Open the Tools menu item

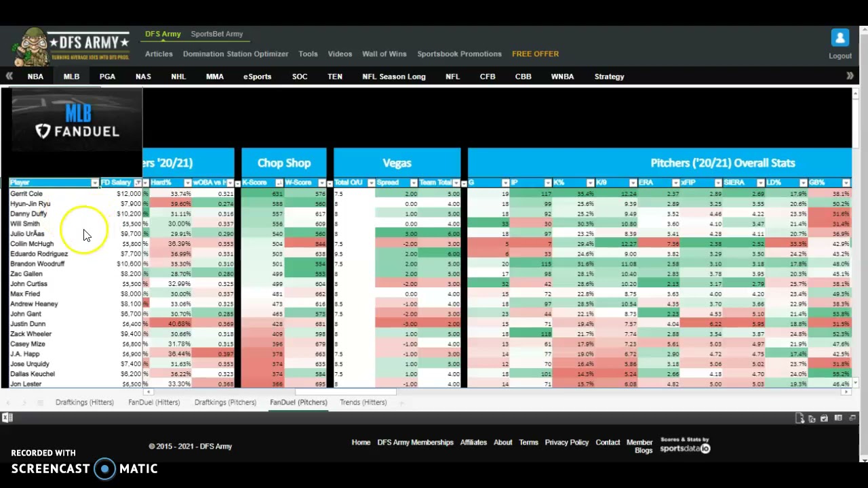[308, 54]
